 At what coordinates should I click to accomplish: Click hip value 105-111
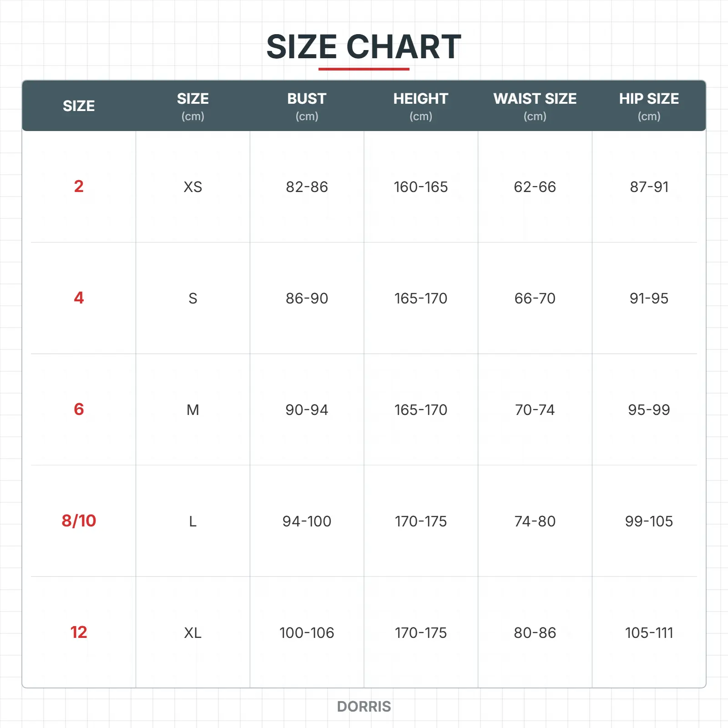coord(649,633)
